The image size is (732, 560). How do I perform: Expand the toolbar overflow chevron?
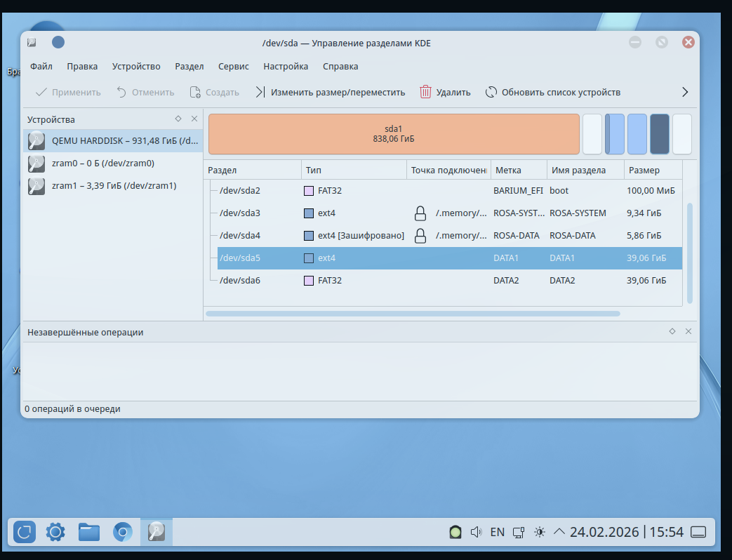(x=685, y=92)
